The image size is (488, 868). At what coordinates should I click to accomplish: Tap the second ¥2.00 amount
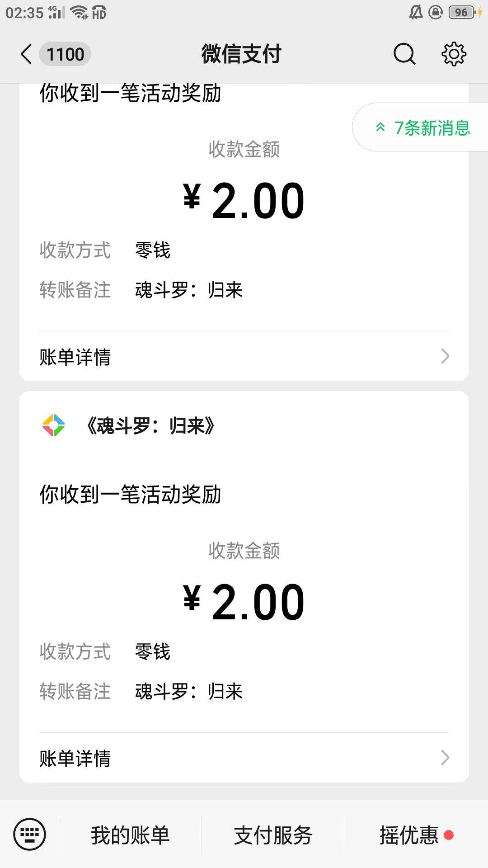pyautogui.click(x=244, y=601)
